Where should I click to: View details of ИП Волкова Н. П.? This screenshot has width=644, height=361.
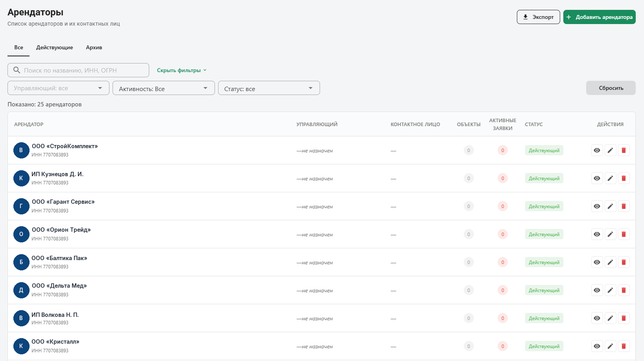(597, 318)
